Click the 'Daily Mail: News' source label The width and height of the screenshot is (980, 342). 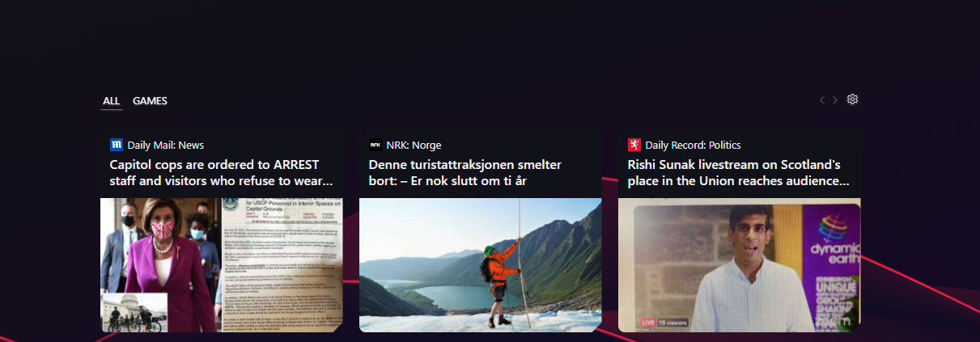click(x=165, y=146)
